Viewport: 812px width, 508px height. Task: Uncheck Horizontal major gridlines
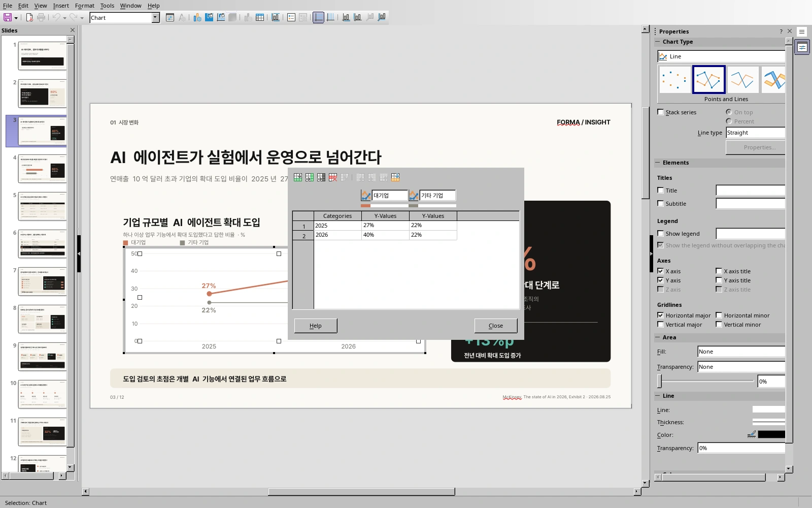coord(660,315)
